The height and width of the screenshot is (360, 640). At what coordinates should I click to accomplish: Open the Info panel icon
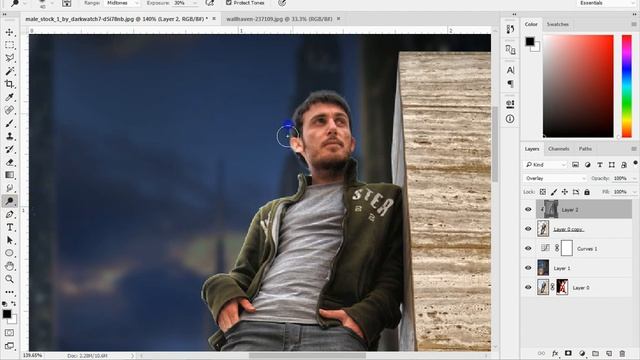(x=510, y=119)
